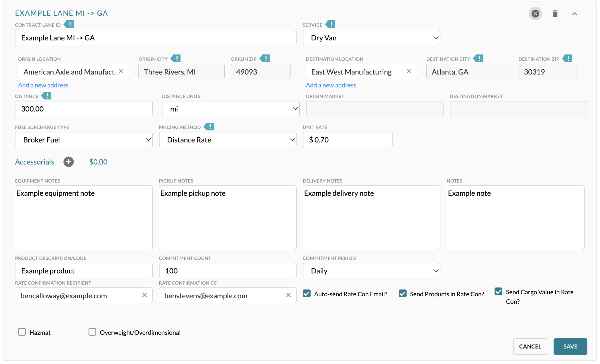
Task: Click the Product Description/Code field
Action: pos(84,271)
